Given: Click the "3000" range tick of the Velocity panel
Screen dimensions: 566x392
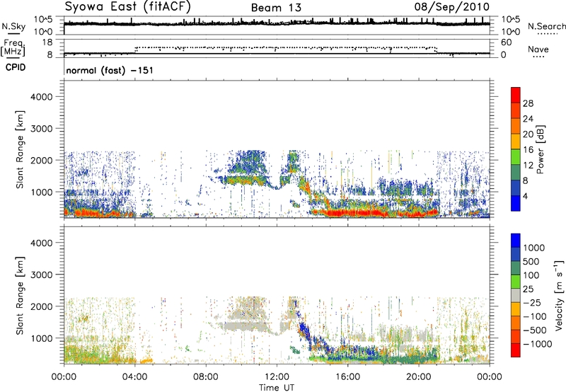Looking at the screenshot, I should pyautogui.click(x=41, y=275).
